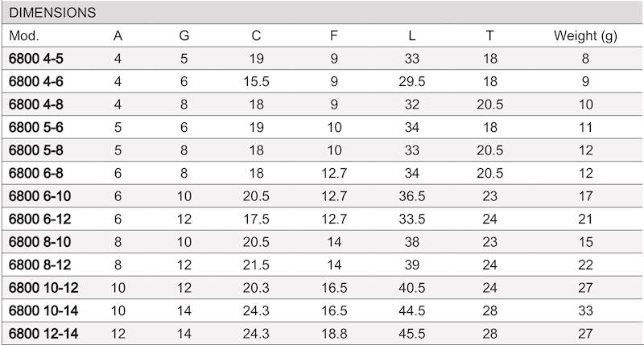Screen dimensions: 644x345
Task: Click model 6800 8-12 in the table
Action: tap(39, 265)
